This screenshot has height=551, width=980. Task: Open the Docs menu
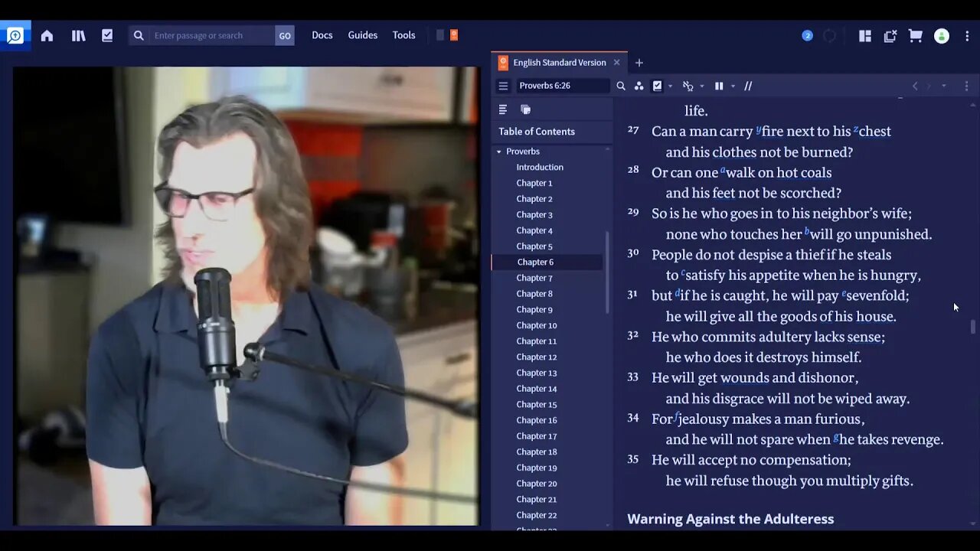tap(322, 35)
